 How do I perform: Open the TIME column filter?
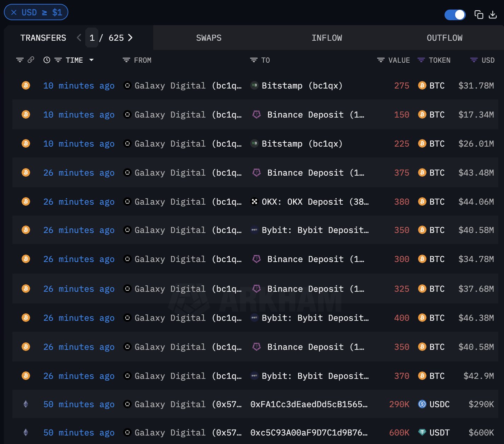pyautogui.click(x=58, y=60)
